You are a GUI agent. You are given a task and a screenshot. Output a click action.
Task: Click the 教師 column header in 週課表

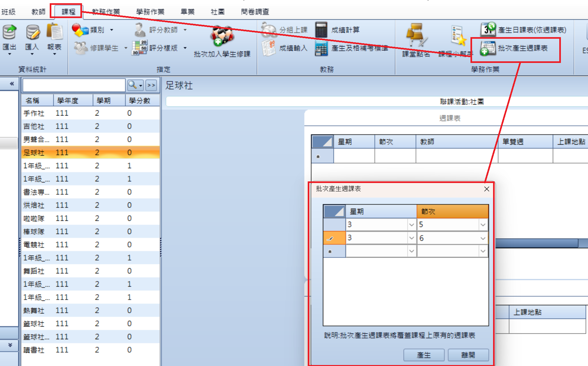pyautogui.click(x=457, y=142)
